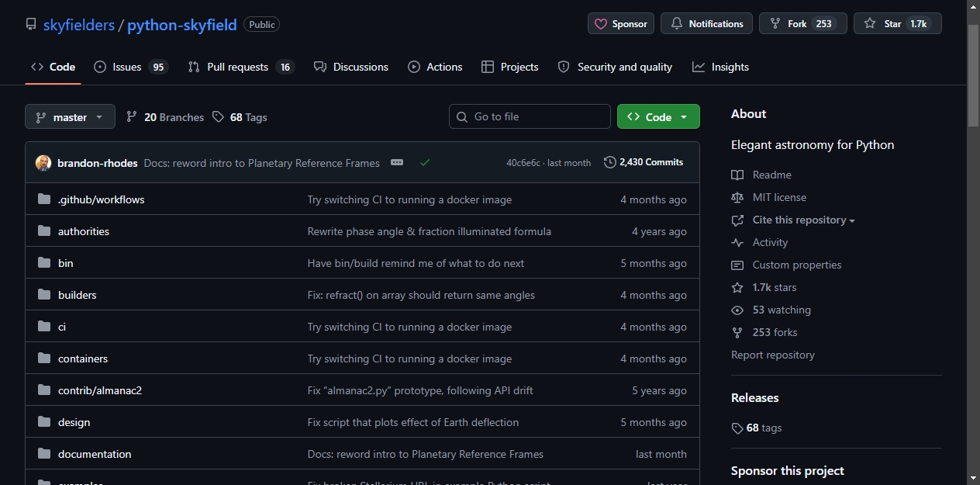Open the Issues tab
This screenshot has width=980, height=485.
pyautogui.click(x=130, y=67)
